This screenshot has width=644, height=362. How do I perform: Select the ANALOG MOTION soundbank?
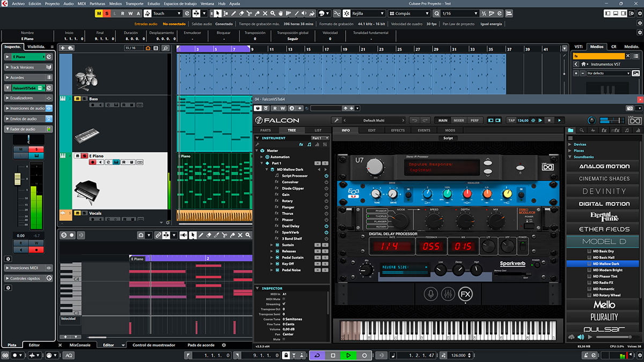[604, 166]
